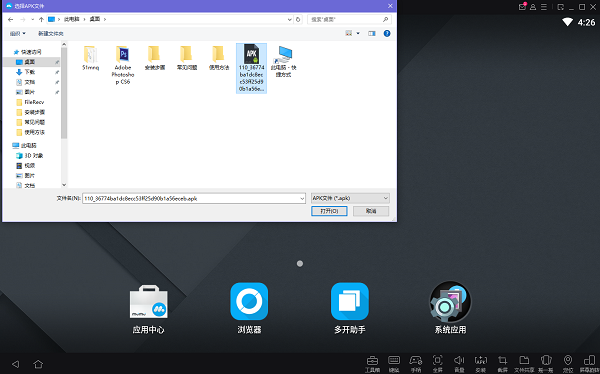Launch 应用中心 app center
Image resolution: width=600 pixels, height=374 pixels.
148,309
